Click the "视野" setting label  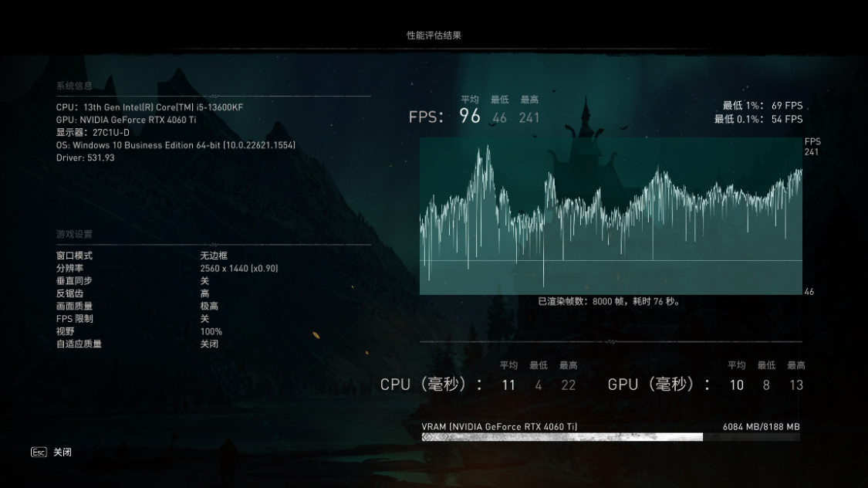(x=66, y=332)
